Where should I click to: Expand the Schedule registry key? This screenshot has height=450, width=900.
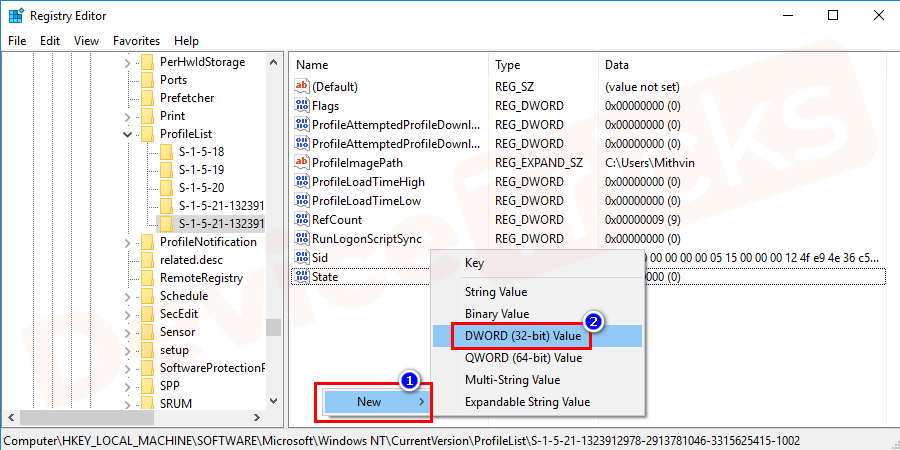point(128,296)
